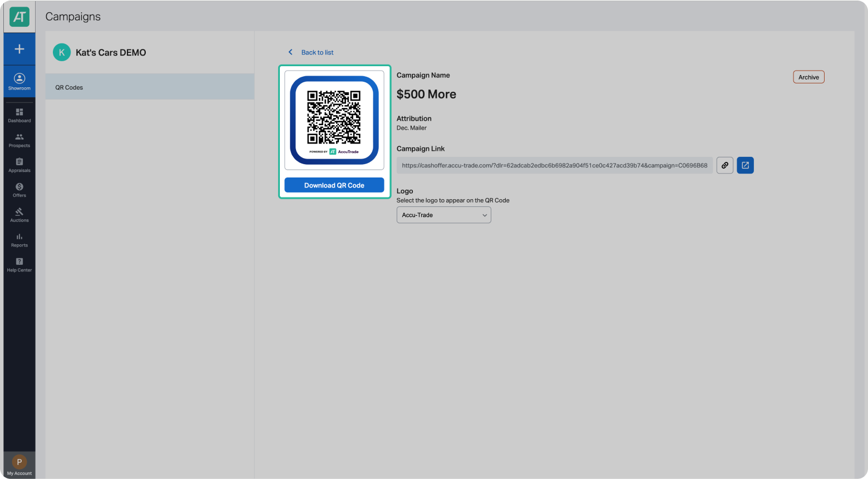Open the Showroom section

tap(19, 82)
